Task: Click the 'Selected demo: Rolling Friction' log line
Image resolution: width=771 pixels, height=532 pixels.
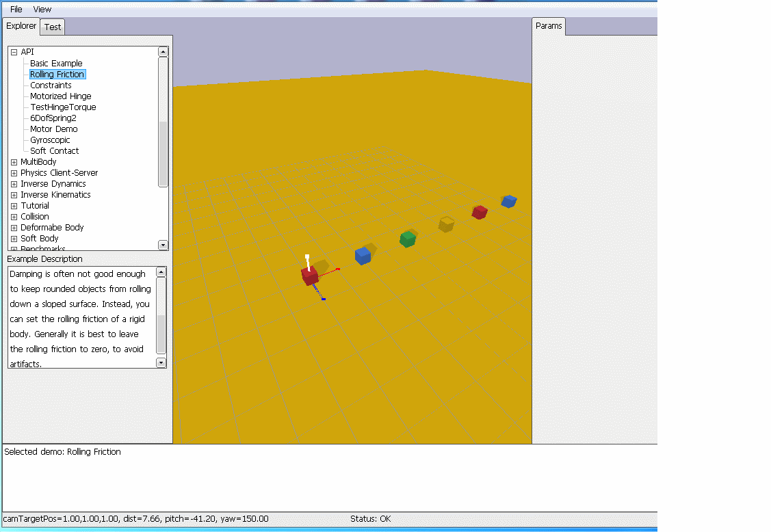Action: tap(62, 452)
